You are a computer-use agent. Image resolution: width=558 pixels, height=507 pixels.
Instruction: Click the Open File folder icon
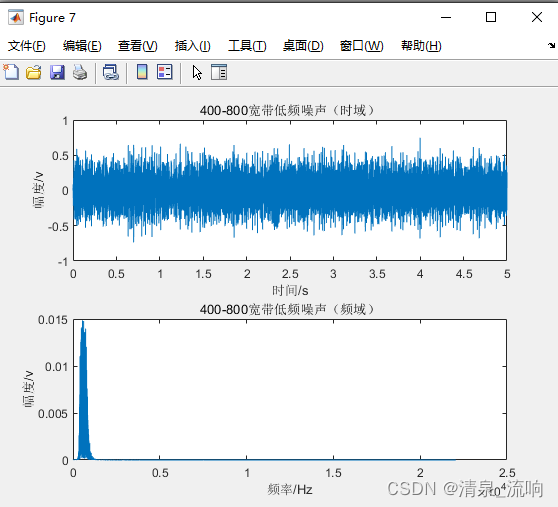click(x=34, y=73)
